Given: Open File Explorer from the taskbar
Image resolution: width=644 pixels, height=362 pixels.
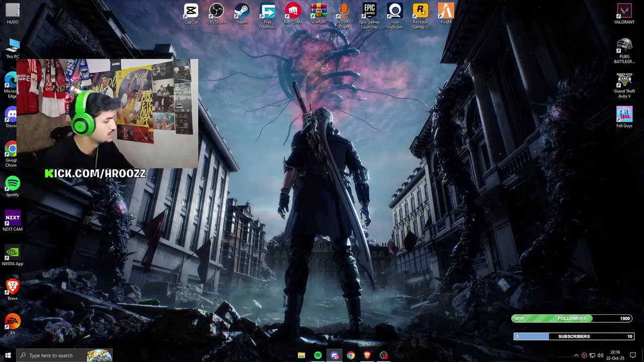Looking at the screenshot, I should 301,355.
